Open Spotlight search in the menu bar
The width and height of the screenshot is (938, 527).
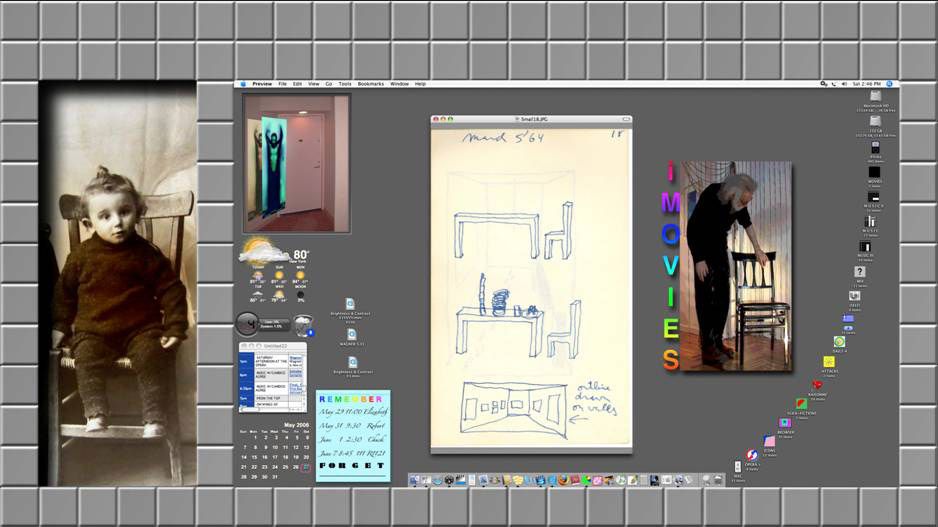coord(889,84)
